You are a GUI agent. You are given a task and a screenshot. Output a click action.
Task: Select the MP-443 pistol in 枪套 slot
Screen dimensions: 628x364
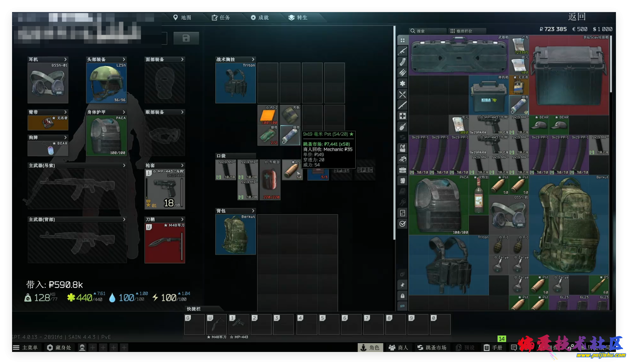[165, 189]
